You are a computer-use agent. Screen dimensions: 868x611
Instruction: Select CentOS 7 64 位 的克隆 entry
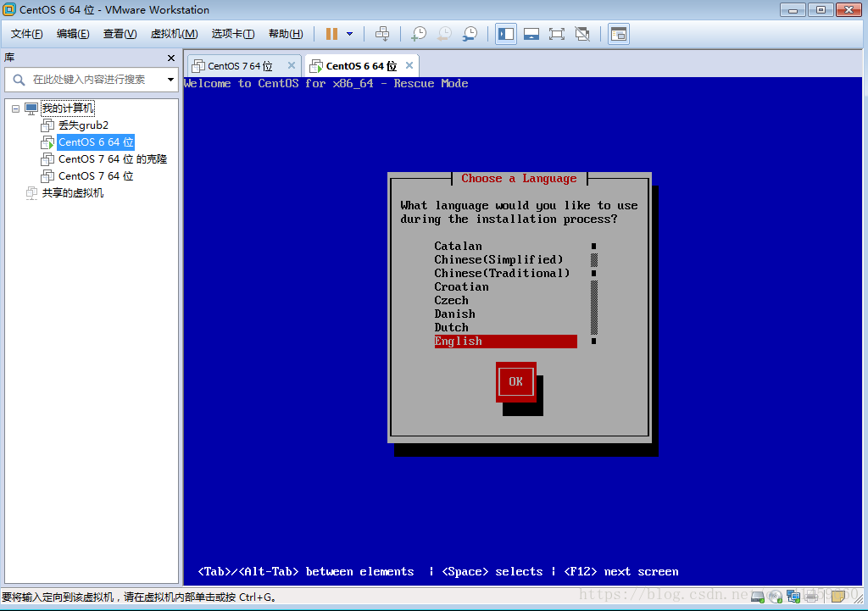[x=113, y=158]
